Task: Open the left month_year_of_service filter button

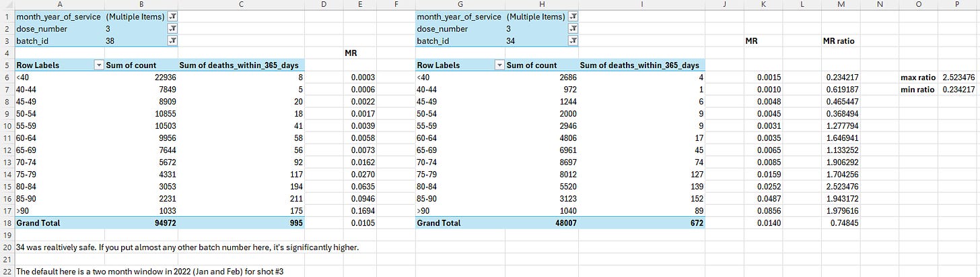Action: [172, 17]
